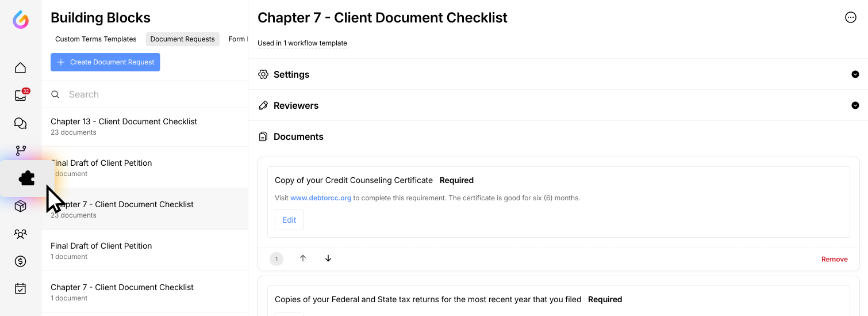Edit the Credit Counseling Certificate document
Image resolution: width=868 pixels, height=316 pixels.
pyautogui.click(x=289, y=220)
